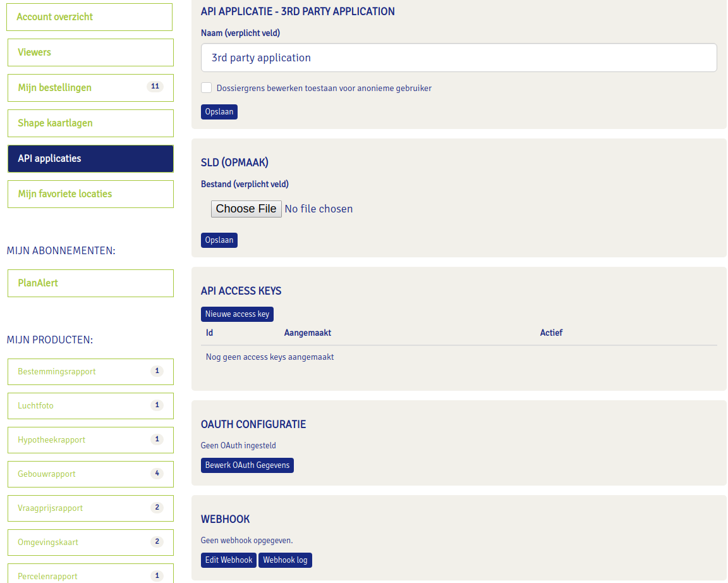This screenshot has width=728, height=583.
Task: Open the Webhook log
Action: click(285, 560)
